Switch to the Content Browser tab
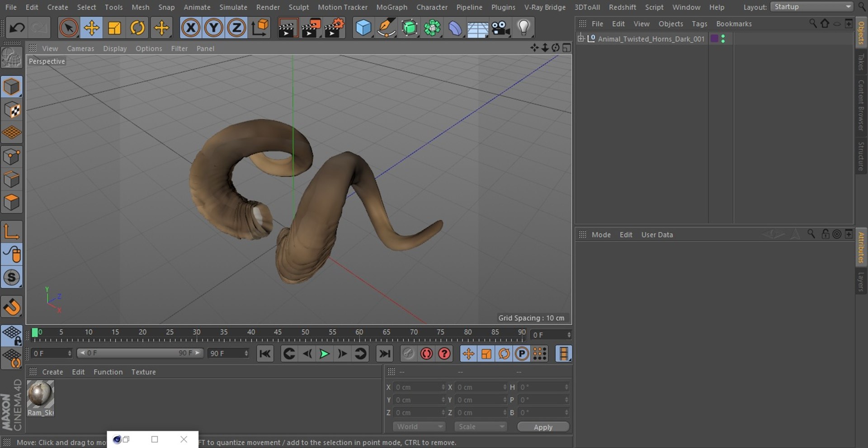Image resolution: width=868 pixels, height=448 pixels. [x=861, y=105]
